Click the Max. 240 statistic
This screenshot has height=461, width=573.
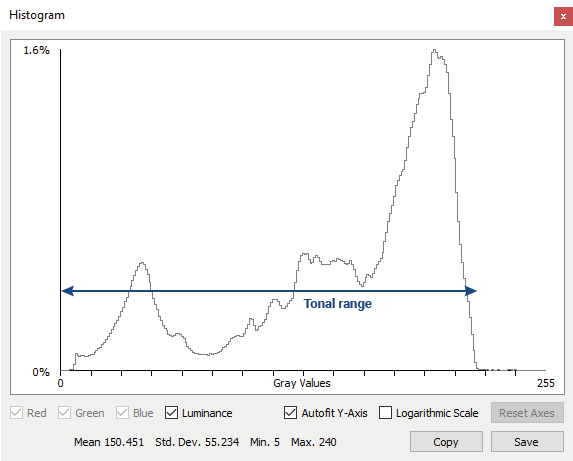coord(314,442)
